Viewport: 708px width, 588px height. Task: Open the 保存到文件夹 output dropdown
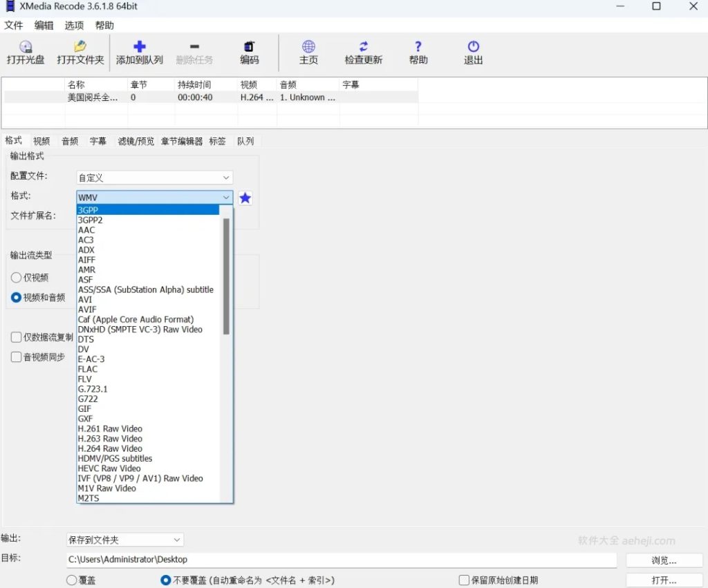click(x=124, y=540)
